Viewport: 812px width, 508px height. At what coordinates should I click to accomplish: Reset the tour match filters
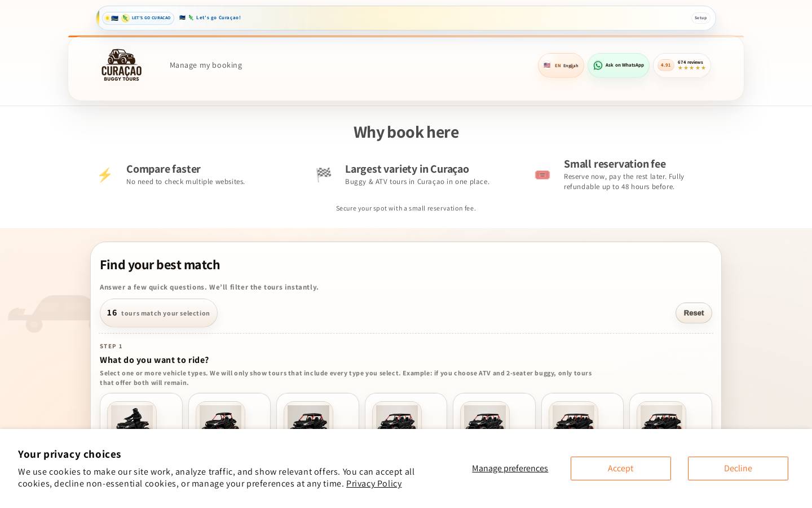pyautogui.click(x=694, y=313)
